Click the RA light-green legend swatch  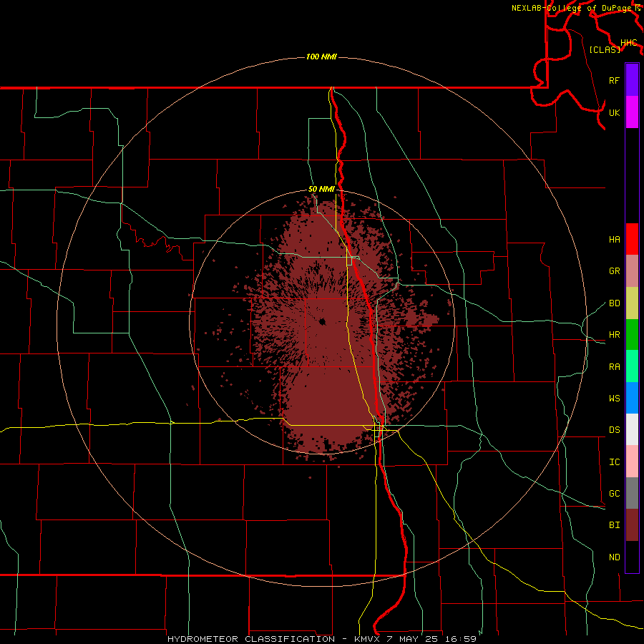pyautogui.click(x=632, y=366)
